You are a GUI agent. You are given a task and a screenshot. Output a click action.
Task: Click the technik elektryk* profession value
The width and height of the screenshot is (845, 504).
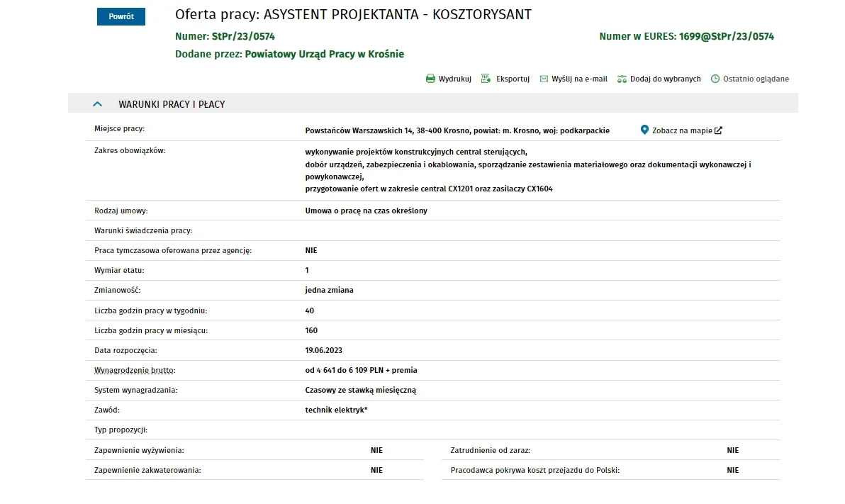(x=336, y=410)
